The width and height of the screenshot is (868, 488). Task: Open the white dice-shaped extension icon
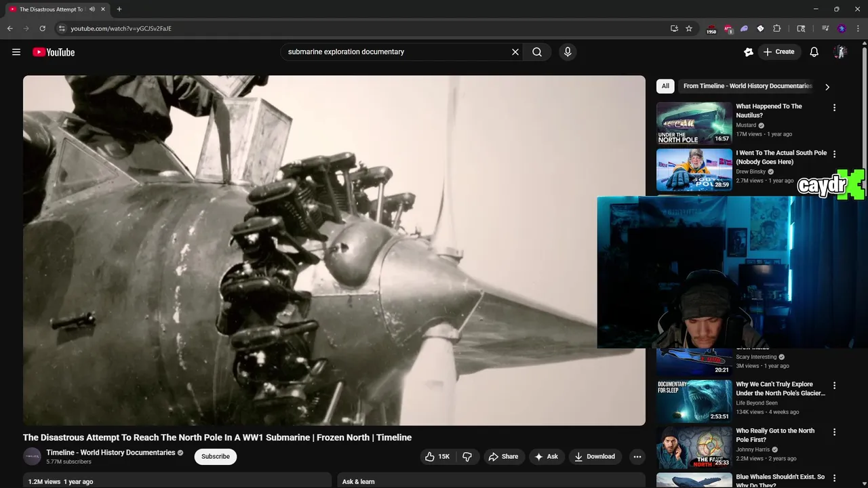pyautogui.click(x=760, y=28)
